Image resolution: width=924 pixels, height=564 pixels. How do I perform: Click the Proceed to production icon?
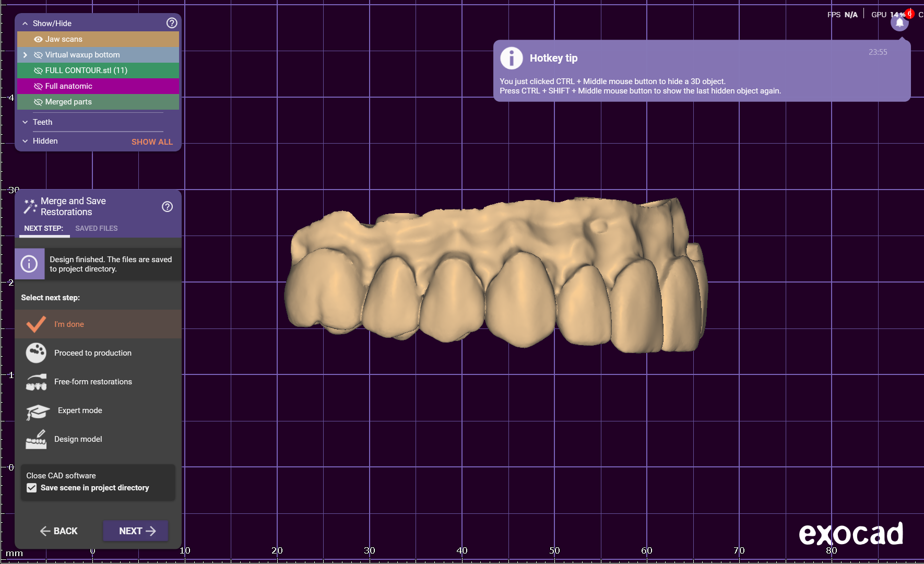pyautogui.click(x=36, y=353)
